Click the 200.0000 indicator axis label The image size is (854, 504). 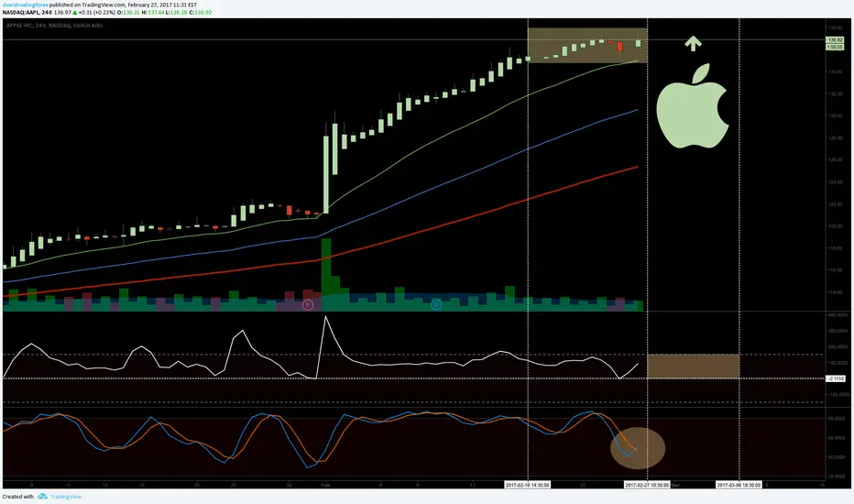tap(838, 346)
